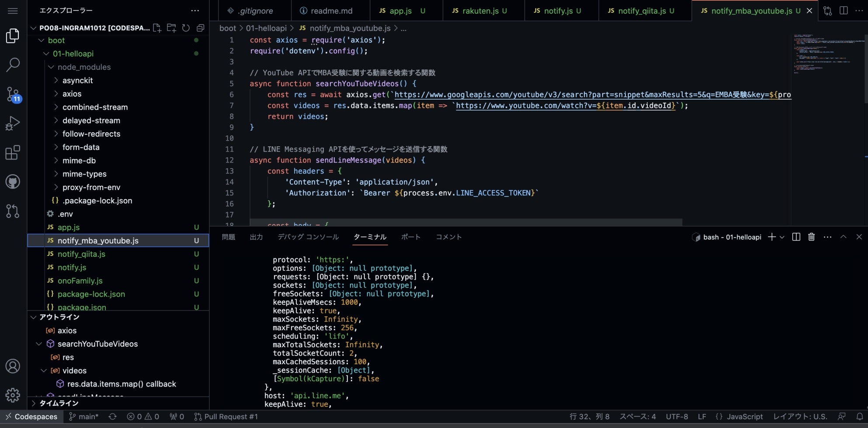This screenshot has width=868, height=428.
Task: Change the JavaScript language mode
Action: [x=745, y=417]
